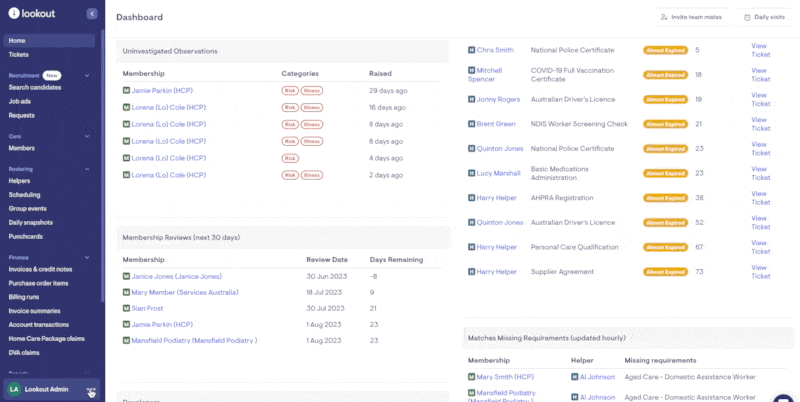
Task: Click Almost Expired badge for Lucy Marshall
Action: click(x=664, y=173)
